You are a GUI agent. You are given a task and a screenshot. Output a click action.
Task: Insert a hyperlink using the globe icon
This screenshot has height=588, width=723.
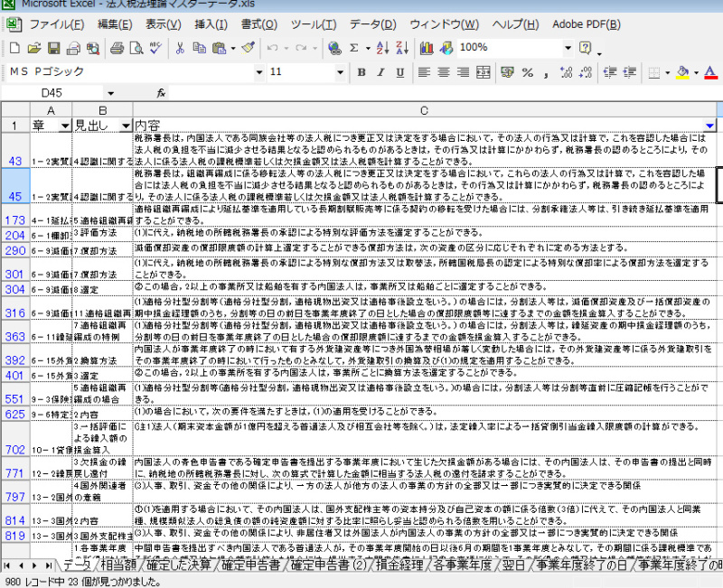pos(334,48)
